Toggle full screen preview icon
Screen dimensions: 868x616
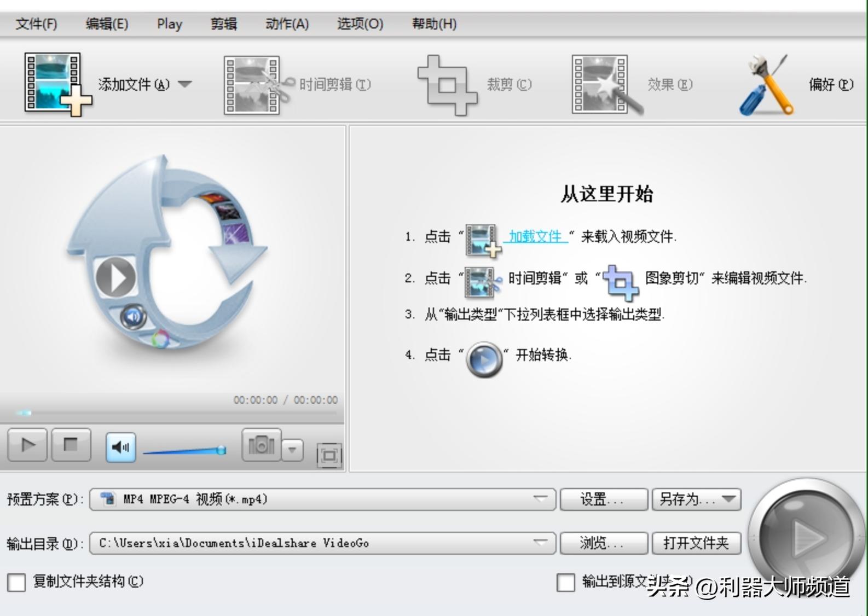pos(329,455)
